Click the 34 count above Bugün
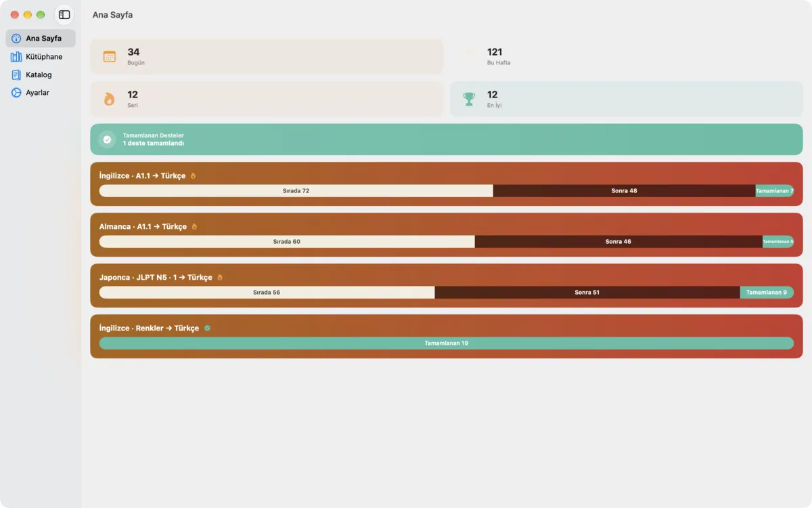 pyautogui.click(x=133, y=52)
